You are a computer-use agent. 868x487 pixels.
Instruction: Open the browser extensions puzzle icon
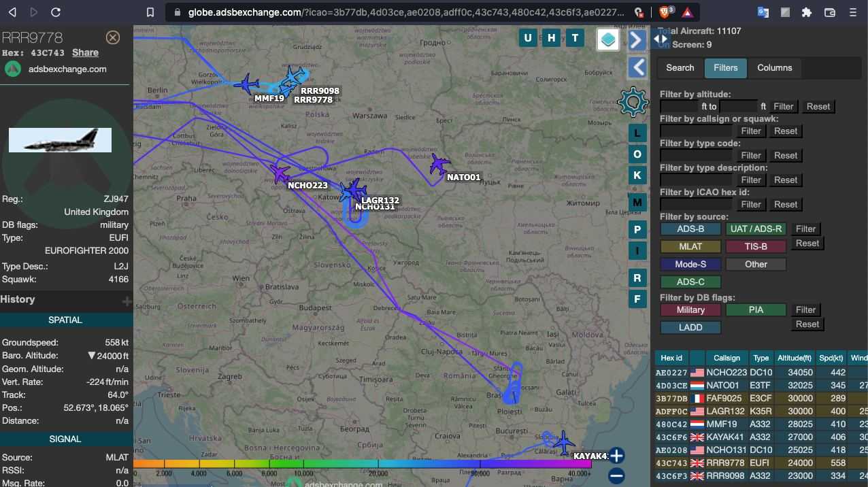[807, 12]
